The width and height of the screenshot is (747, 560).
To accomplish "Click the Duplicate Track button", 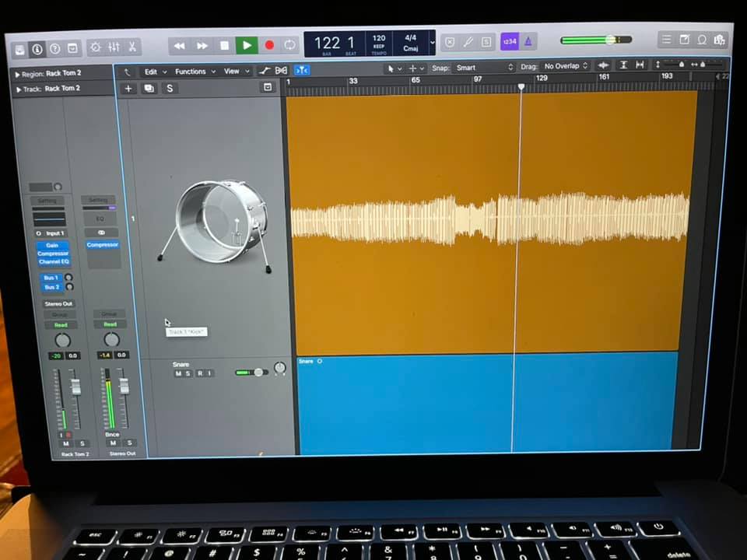I will click(x=149, y=89).
